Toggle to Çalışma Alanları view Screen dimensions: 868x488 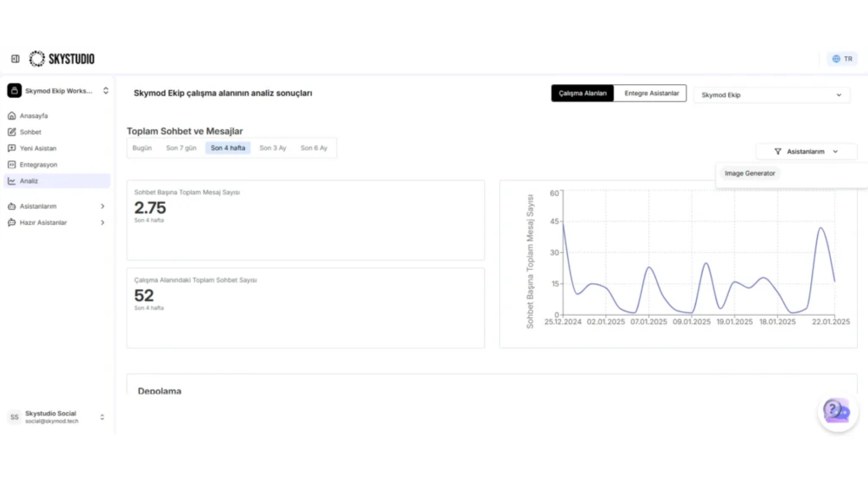point(582,93)
